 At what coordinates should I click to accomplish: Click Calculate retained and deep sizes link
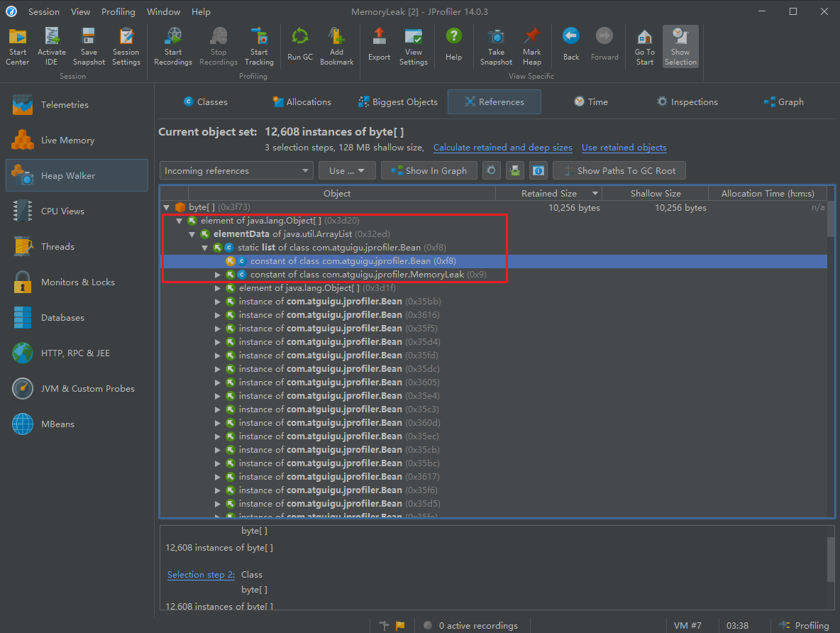pos(502,148)
